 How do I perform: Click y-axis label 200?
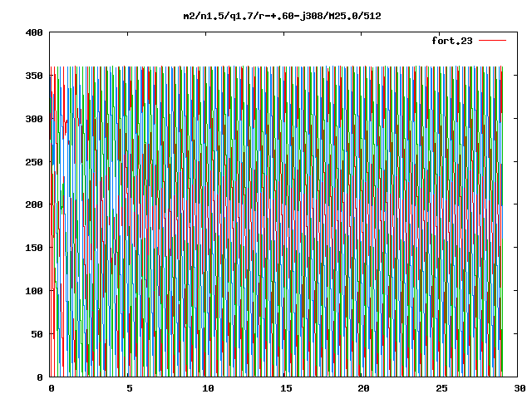click(x=34, y=204)
